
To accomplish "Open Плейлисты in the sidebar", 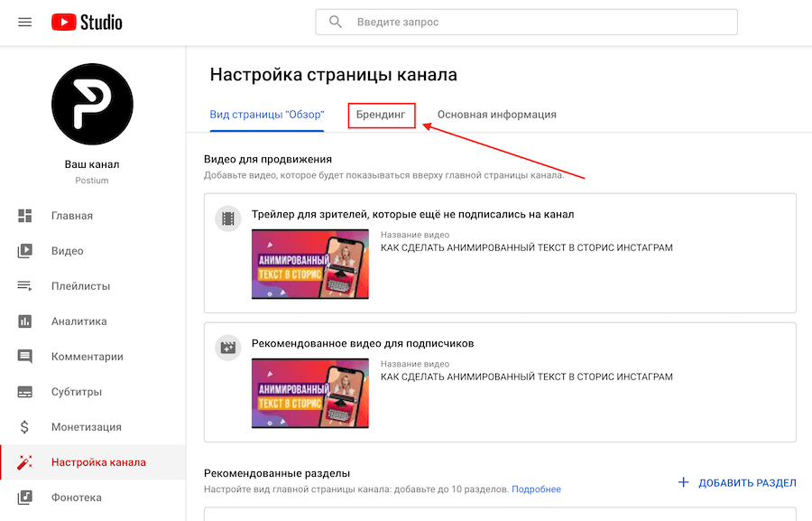I will click(x=80, y=286).
